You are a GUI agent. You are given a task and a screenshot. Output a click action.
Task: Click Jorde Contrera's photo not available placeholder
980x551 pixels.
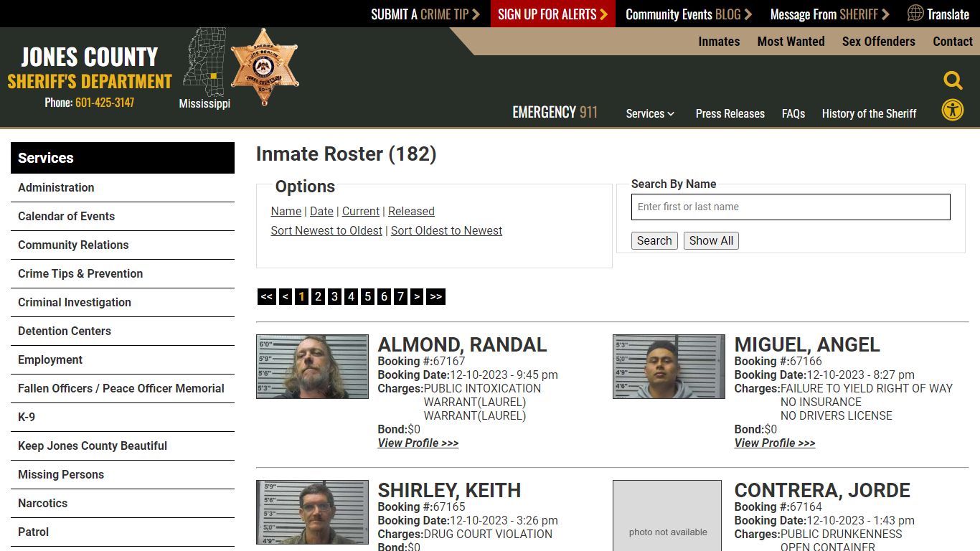[x=667, y=516]
